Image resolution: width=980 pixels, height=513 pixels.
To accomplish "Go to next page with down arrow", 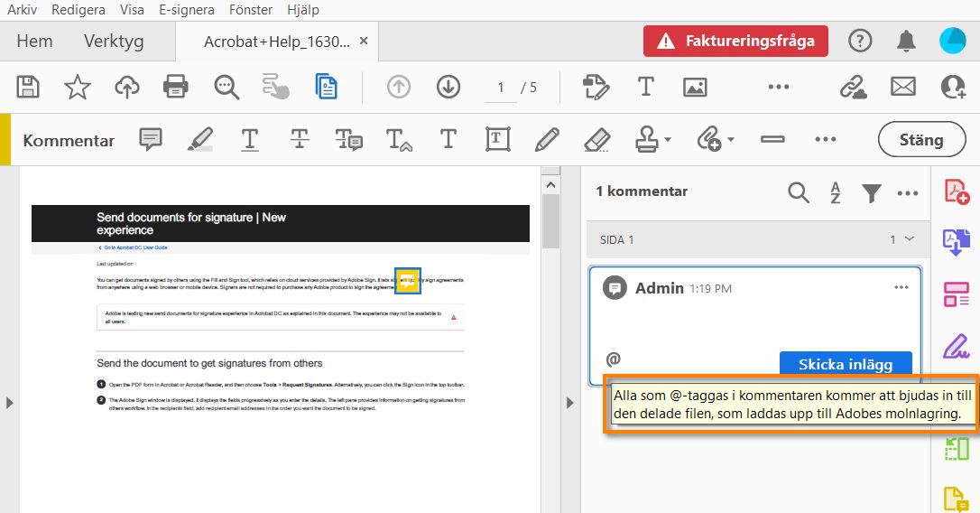I will (448, 87).
